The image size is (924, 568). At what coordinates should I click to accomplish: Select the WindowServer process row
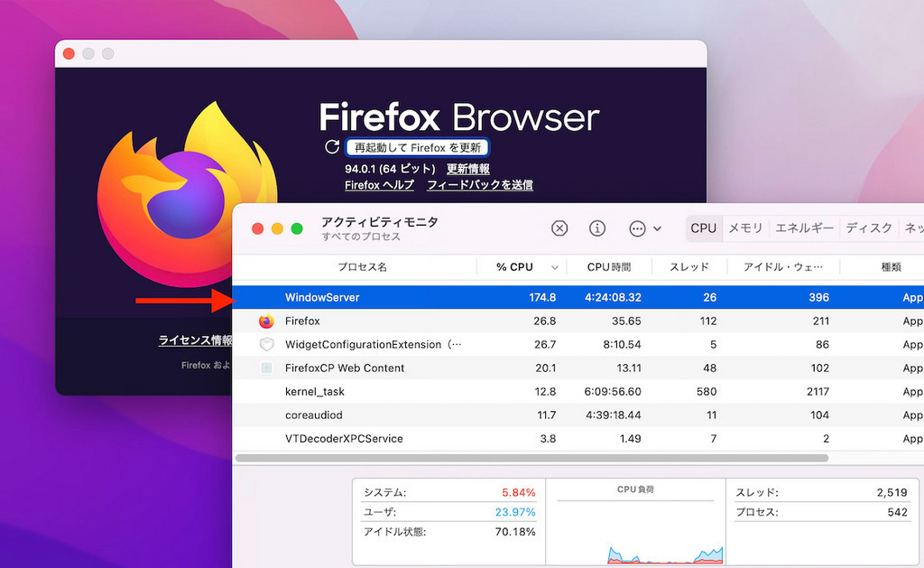coord(578,297)
